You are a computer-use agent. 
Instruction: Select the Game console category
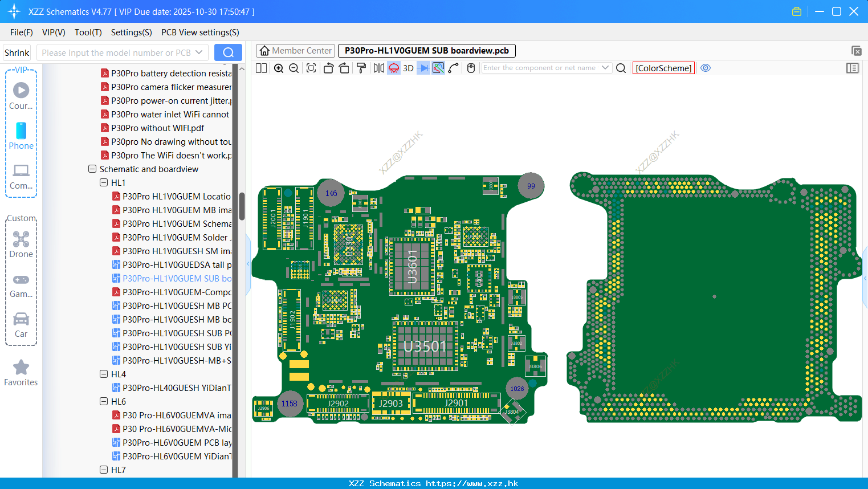pyautogui.click(x=21, y=285)
